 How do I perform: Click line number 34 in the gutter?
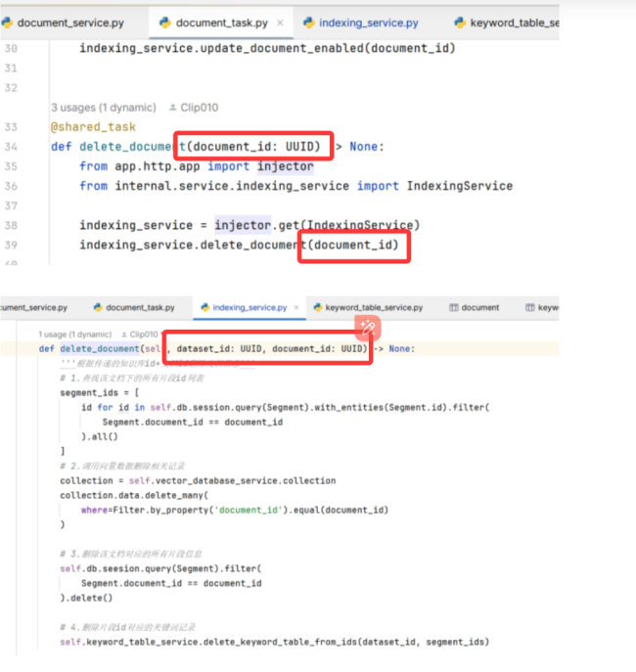coord(11,147)
